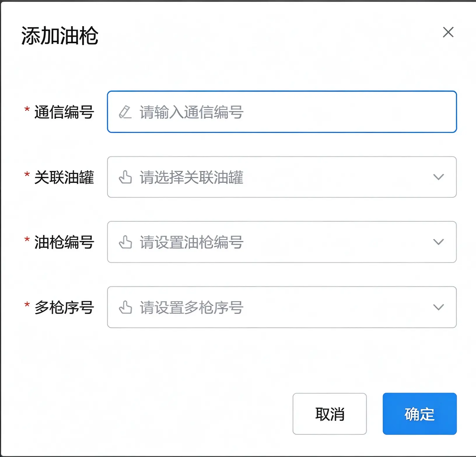Open the 请设置油枪编号 select box
Image resolution: width=476 pixels, height=457 pixels.
(282, 242)
